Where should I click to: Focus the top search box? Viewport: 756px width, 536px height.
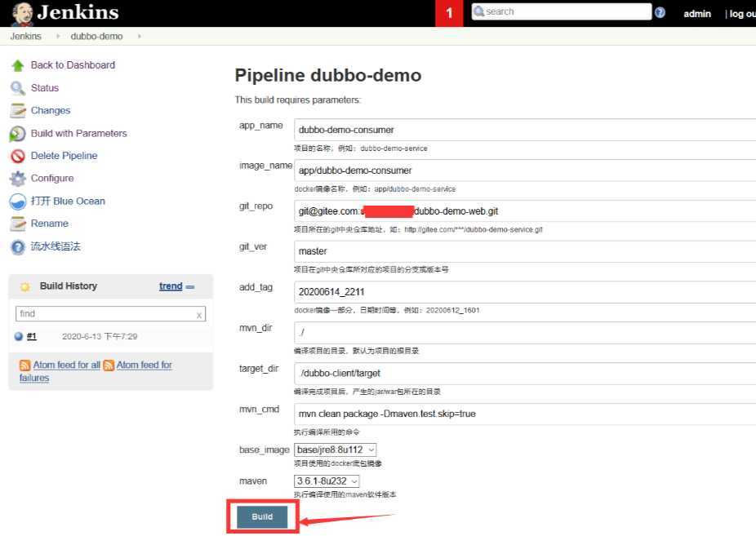[562, 11]
